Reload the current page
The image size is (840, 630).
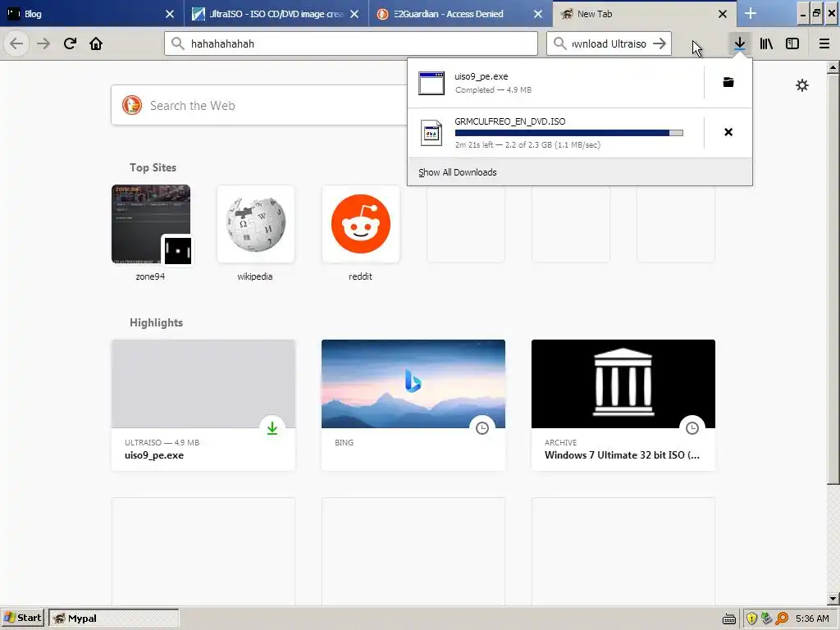click(70, 43)
